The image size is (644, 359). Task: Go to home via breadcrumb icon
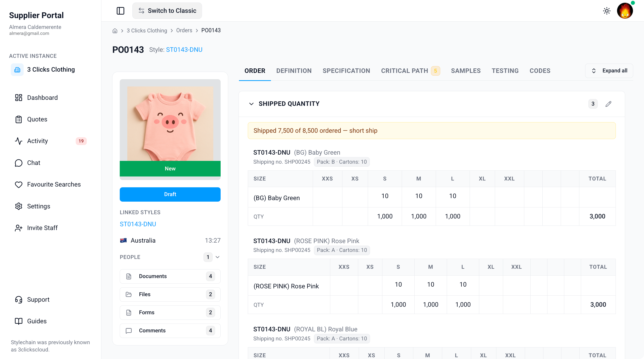pos(115,31)
